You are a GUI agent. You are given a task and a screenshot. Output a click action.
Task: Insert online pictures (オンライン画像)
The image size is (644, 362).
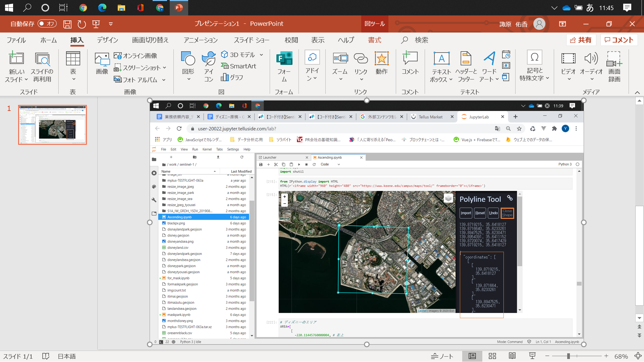coord(136,56)
